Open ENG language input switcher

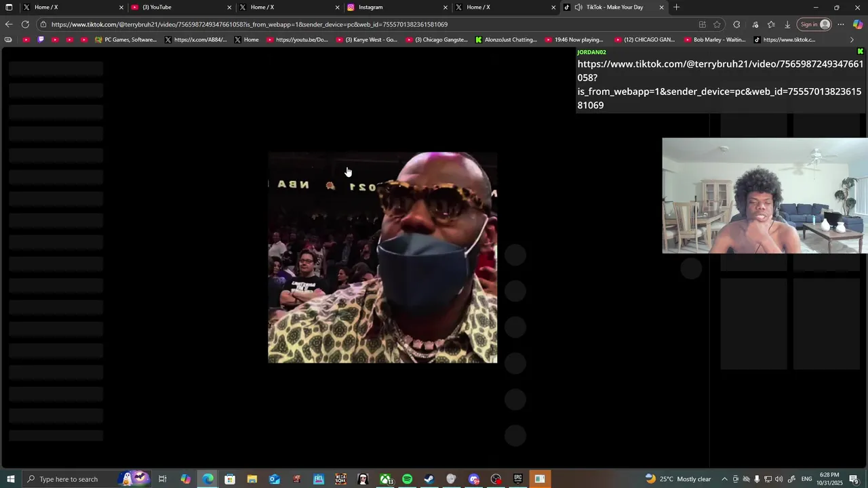[807, 479]
